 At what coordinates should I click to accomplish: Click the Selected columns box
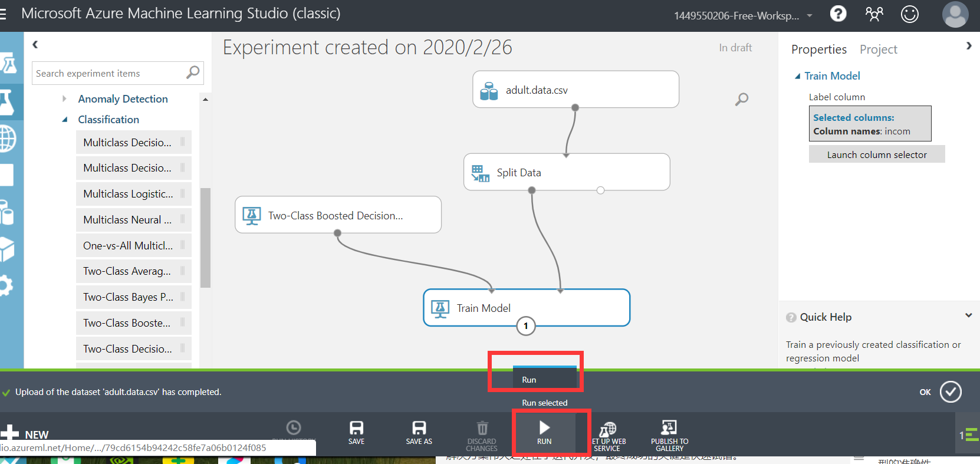pyautogui.click(x=870, y=124)
